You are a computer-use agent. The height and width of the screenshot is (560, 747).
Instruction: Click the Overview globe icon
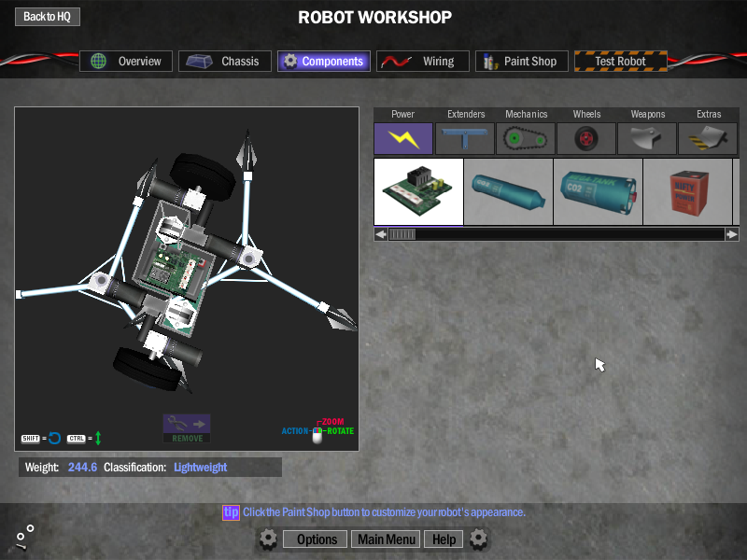[x=99, y=61]
